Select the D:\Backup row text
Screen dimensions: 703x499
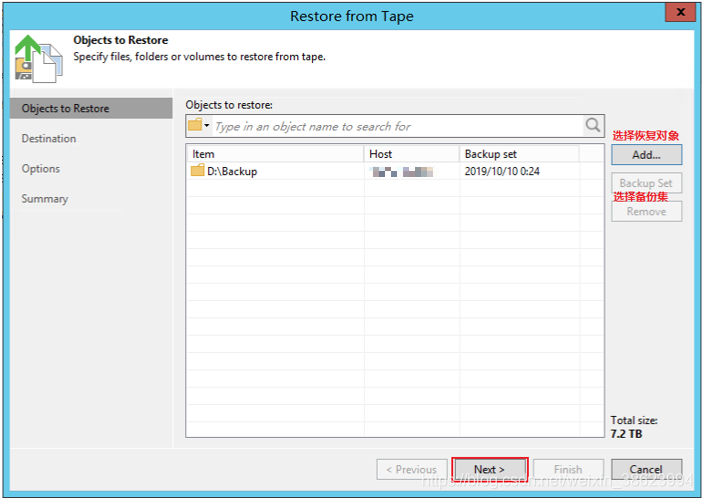click(232, 171)
